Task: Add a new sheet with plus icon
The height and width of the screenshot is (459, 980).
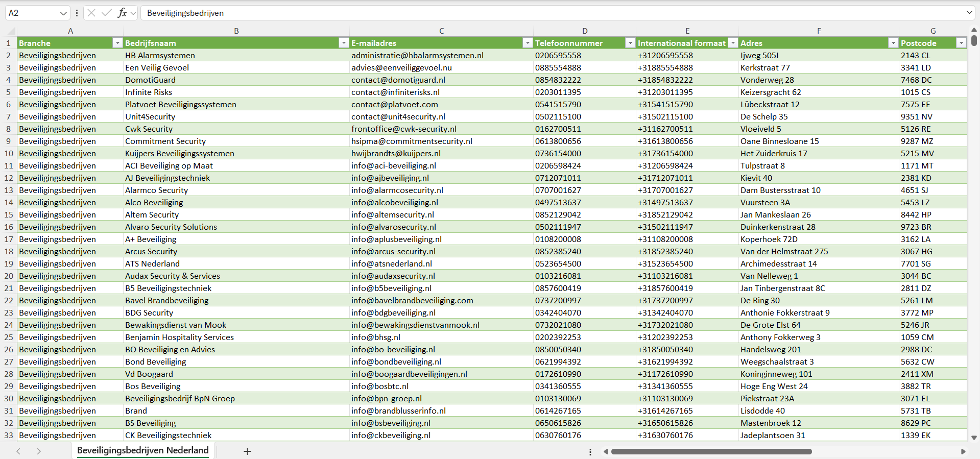Action: point(247,451)
